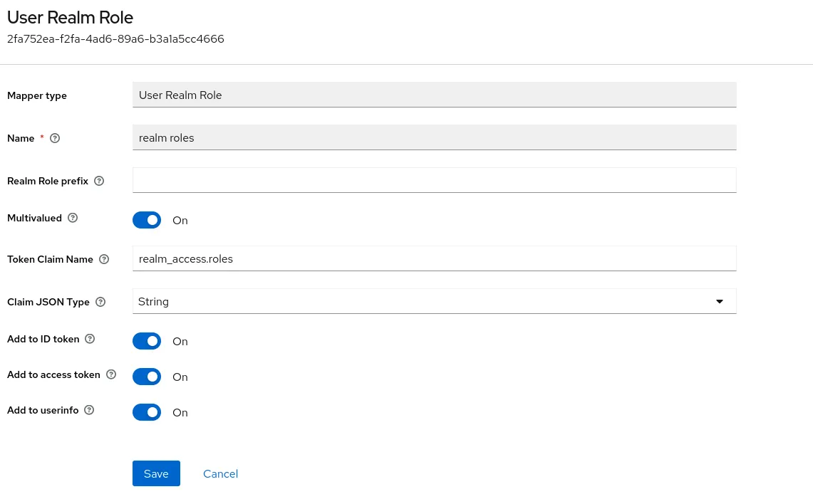Click the dropdown caret arrow
This screenshot has height=504, width=813.
719,301
